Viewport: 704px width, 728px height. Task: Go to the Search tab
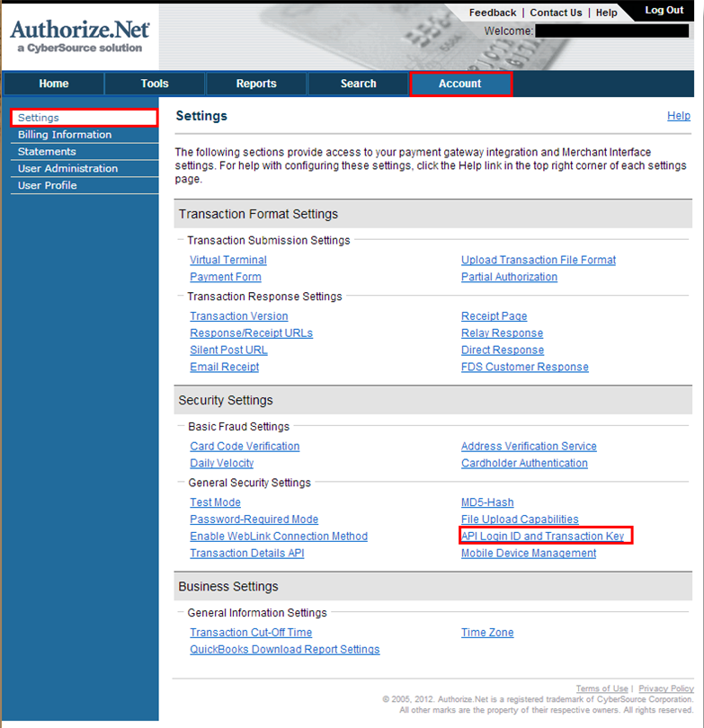pos(358,84)
